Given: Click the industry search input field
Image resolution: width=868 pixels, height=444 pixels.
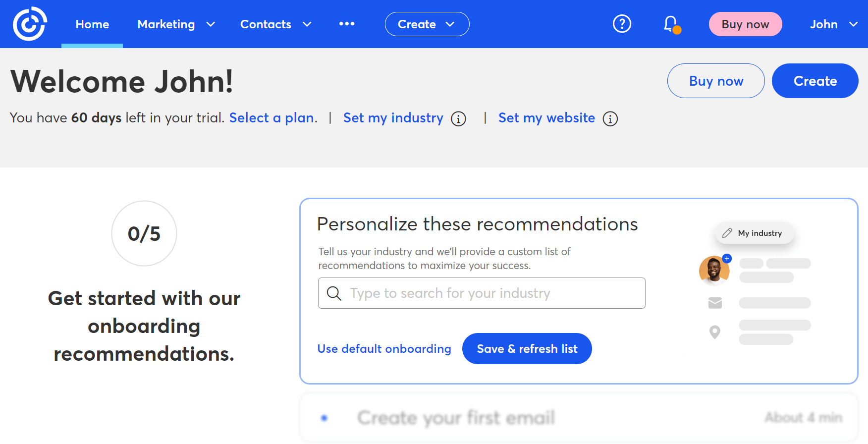Looking at the screenshot, I should (x=481, y=293).
